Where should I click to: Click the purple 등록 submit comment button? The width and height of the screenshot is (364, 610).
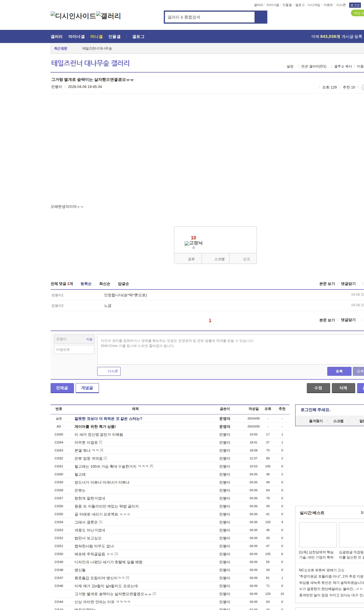coord(339,371)
